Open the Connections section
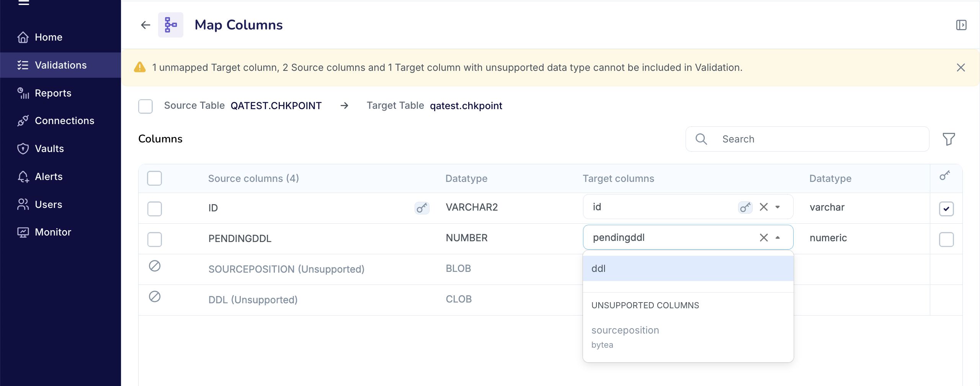This screenshot has height=386, width=980. (64, 121)
